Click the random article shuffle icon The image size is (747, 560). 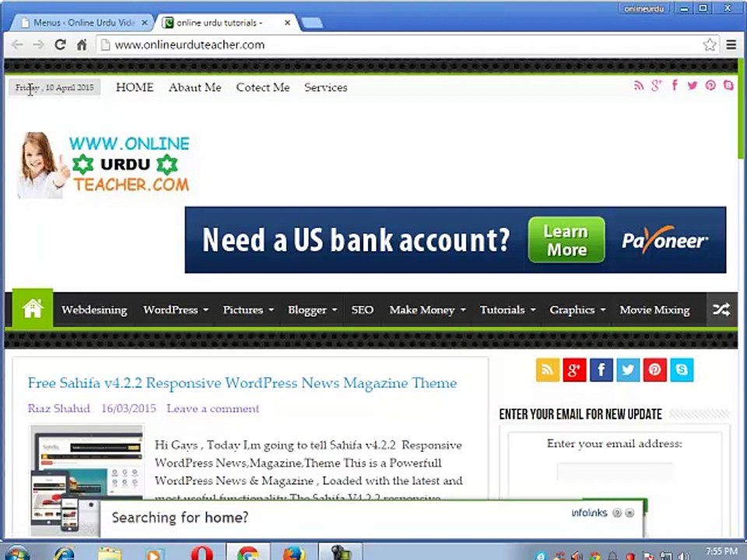[x=721, y=310]
